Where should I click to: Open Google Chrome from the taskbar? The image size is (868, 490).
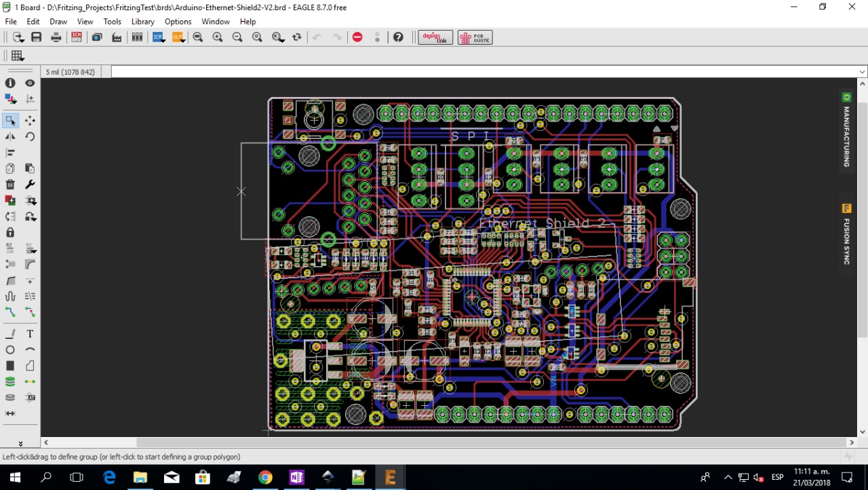[x=265, y=477]
